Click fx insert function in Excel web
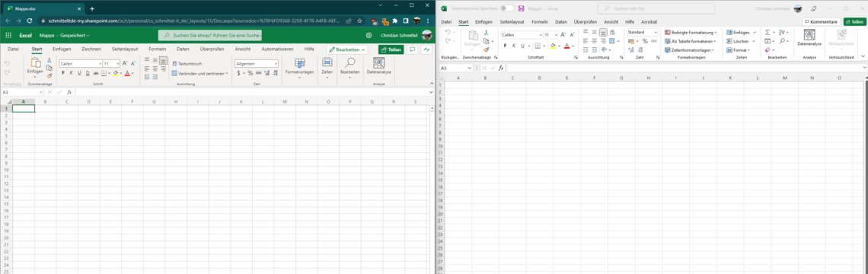 tap(69, 92)
